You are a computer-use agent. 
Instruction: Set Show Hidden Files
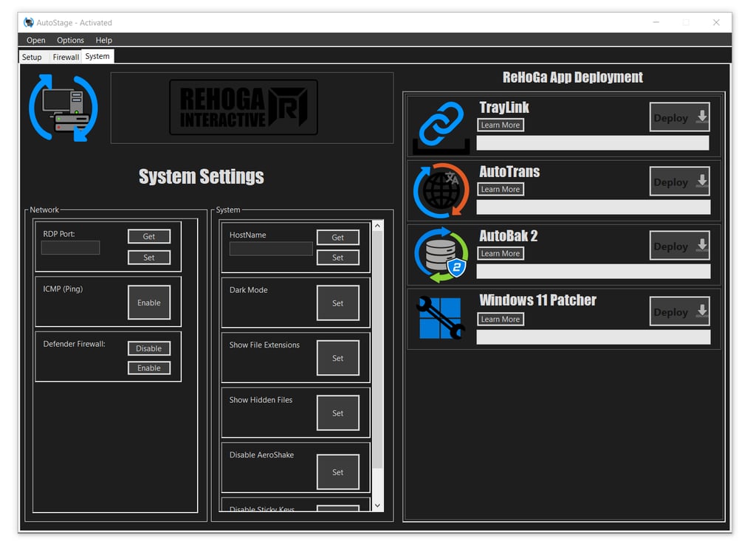coord(338,413)
